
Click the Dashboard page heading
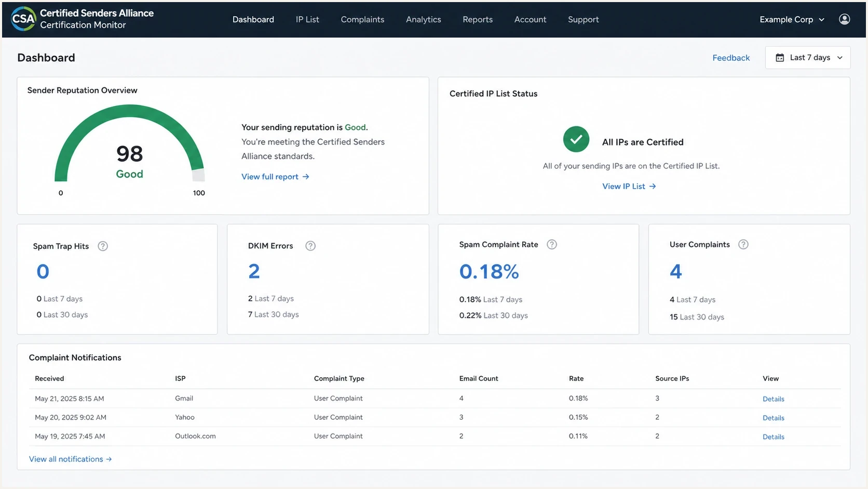(x=46, y=58)
